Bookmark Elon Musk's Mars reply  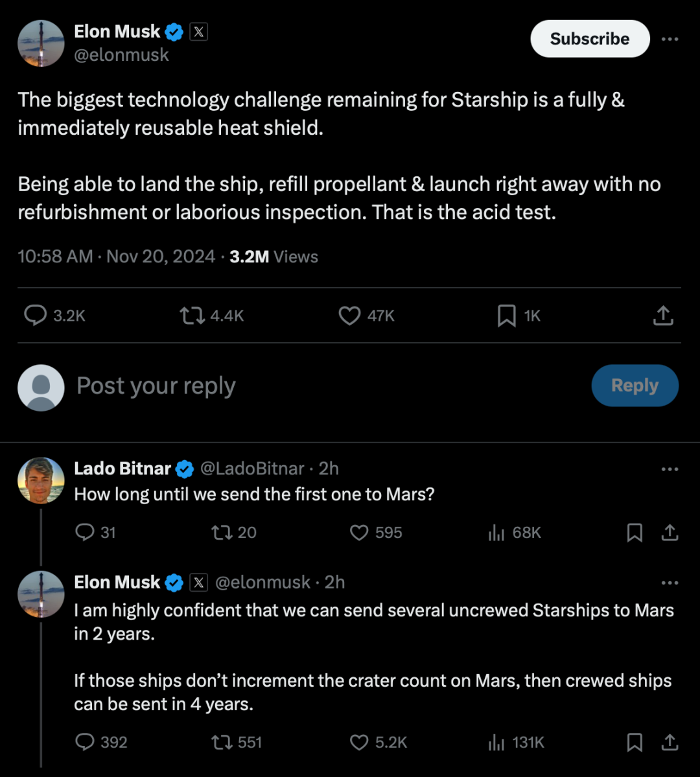(x=635, y=742)
